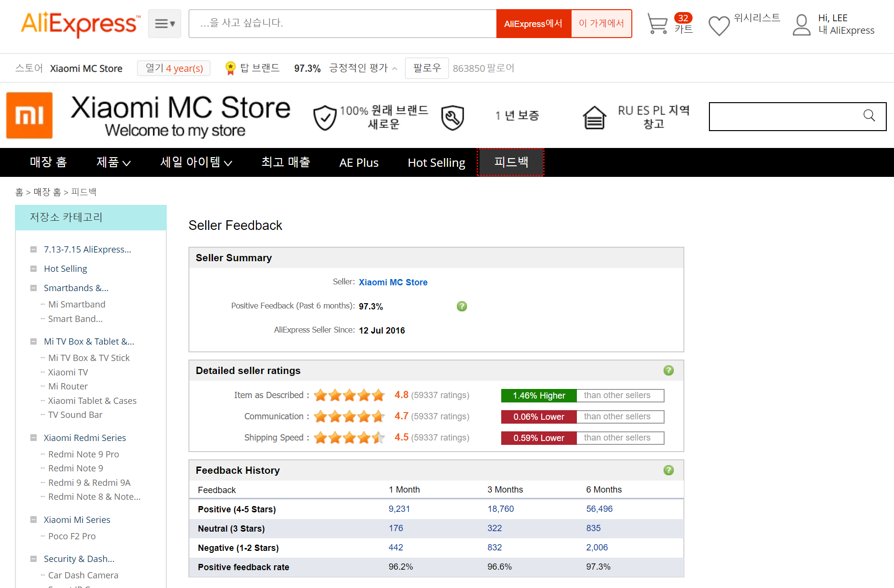This screenshot has height=588, width=894.
Task: Click the 100% original brand shield icon
Action: coord(325,118)
